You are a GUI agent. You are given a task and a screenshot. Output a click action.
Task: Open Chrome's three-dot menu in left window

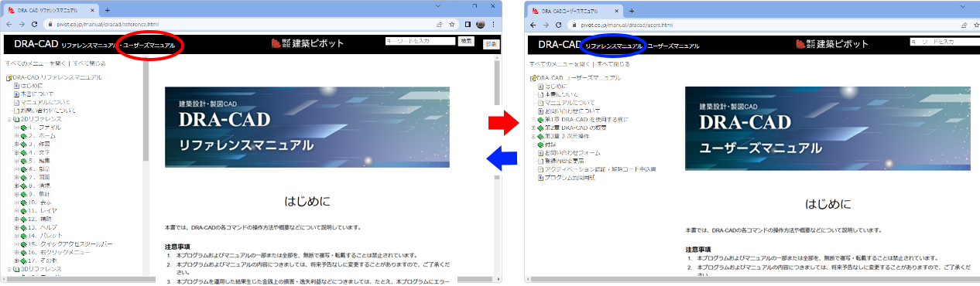coord(493,24)
